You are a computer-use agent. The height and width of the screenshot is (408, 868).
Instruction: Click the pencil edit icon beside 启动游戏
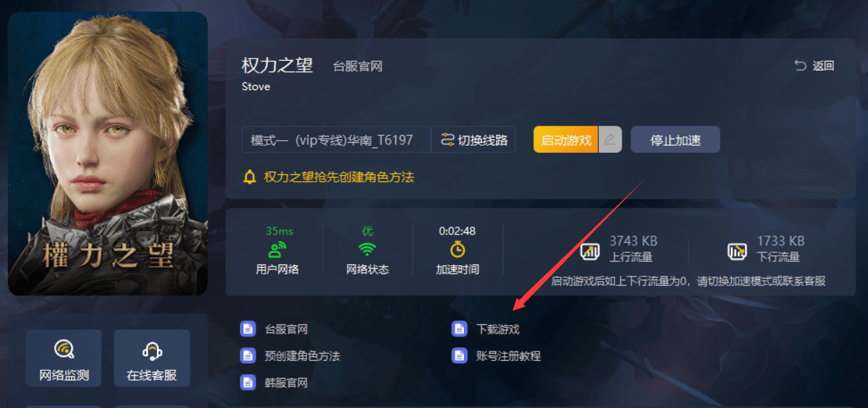coord(610,140)
